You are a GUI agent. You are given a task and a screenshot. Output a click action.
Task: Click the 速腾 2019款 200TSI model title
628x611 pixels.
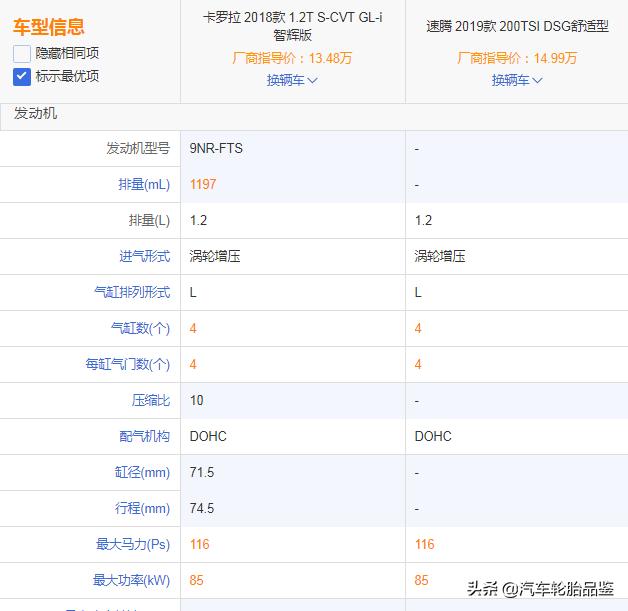pos(517,26)
